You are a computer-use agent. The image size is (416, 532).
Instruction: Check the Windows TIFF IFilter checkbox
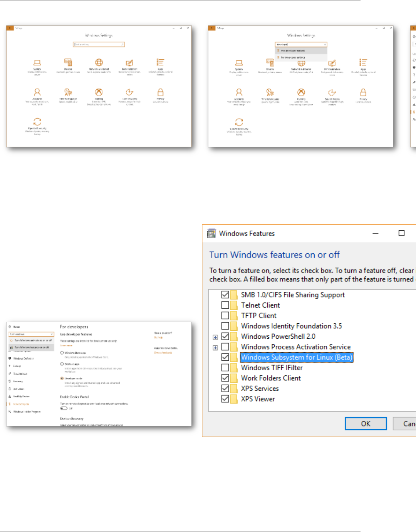coord(225,368)
